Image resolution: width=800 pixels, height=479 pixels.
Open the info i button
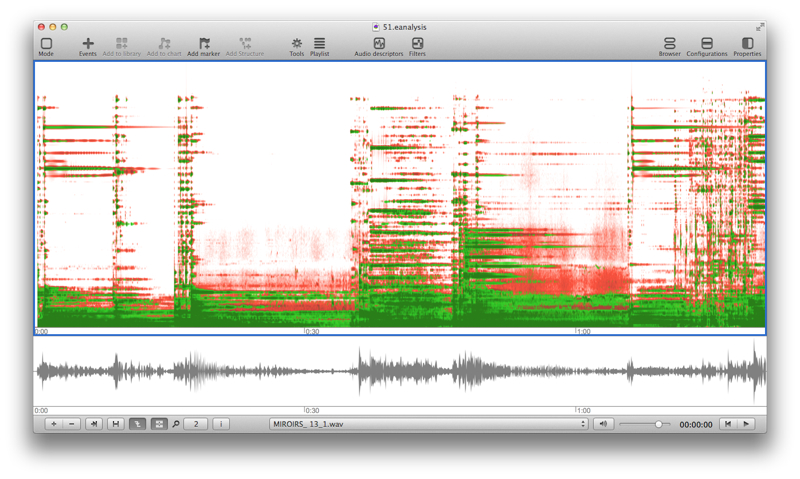tap(221, 424)
